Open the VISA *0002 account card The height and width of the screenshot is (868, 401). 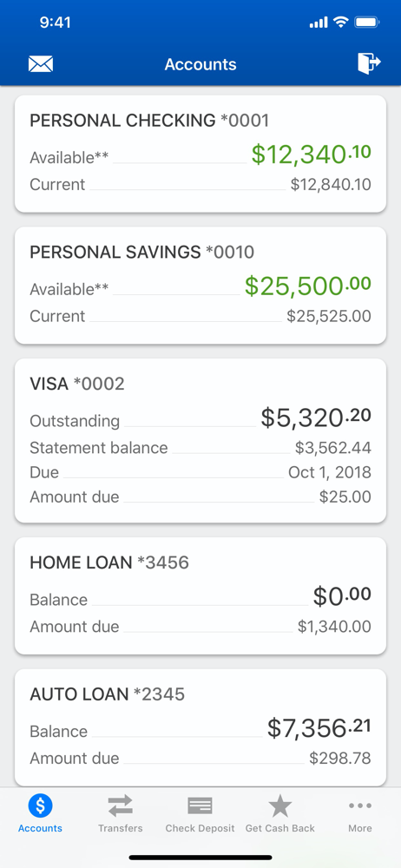click(200, 441)
